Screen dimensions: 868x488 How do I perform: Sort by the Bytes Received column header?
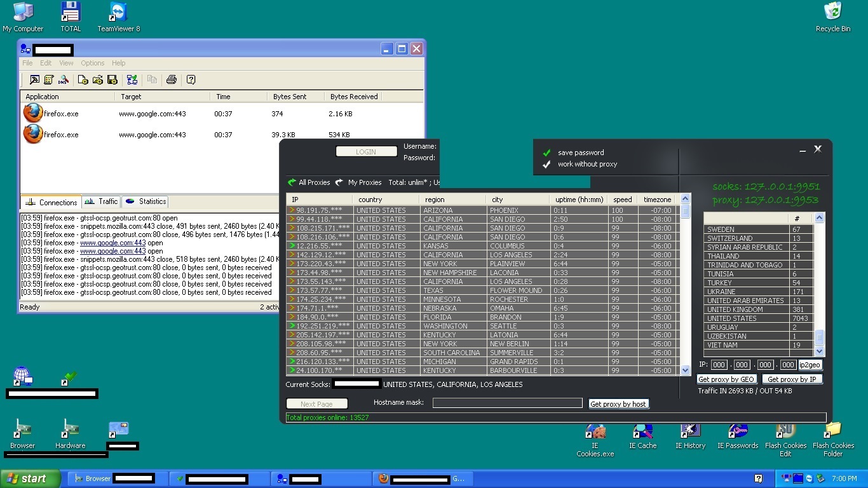click(354, 97)
